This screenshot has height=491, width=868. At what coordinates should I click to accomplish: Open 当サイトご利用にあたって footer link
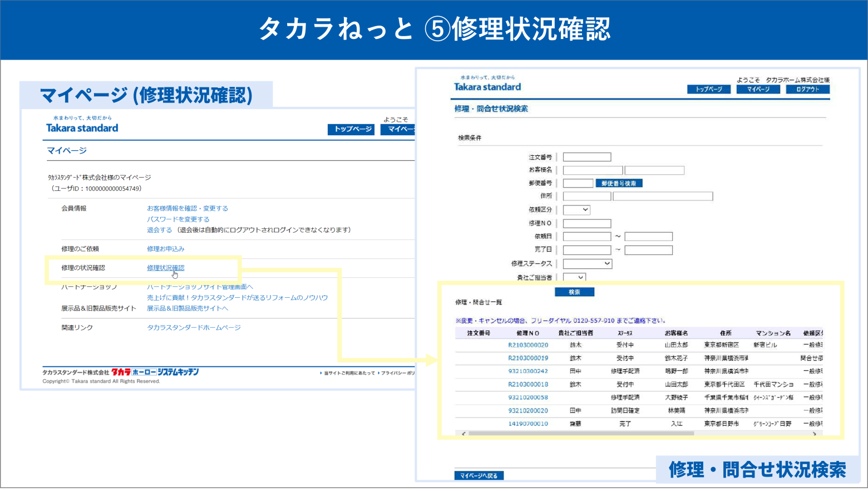click(x=349, y=373)
